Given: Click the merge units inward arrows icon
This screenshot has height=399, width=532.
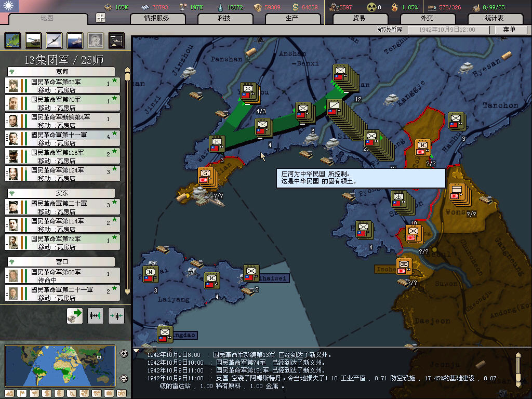Looking at the screenshot, I should pos(116,316).
